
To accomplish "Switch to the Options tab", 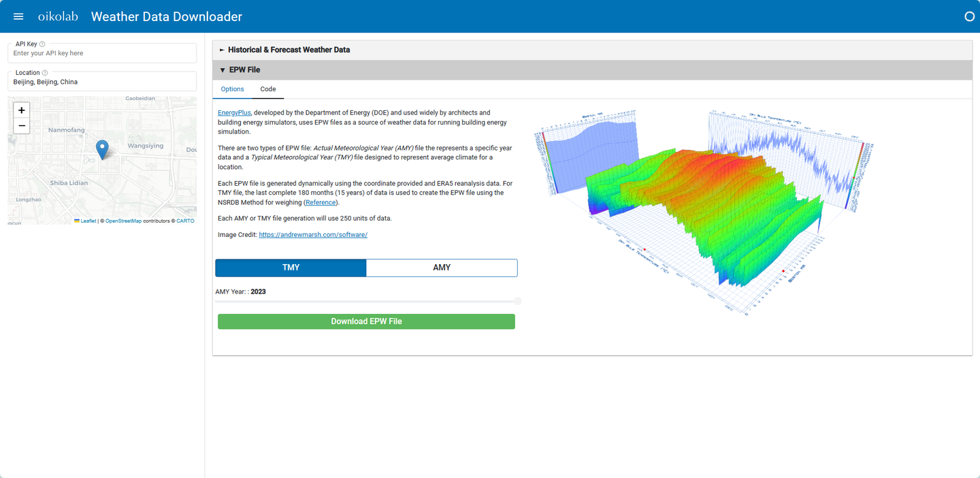I will point(232,89).
